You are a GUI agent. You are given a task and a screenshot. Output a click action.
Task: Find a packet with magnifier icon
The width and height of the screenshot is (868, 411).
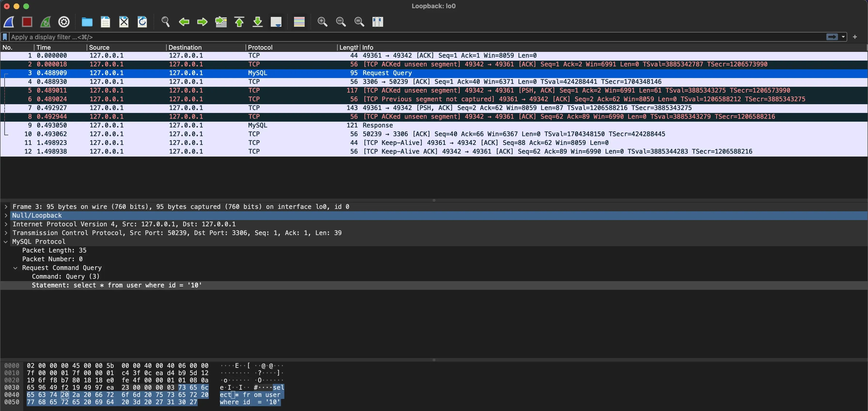point(165,22)
